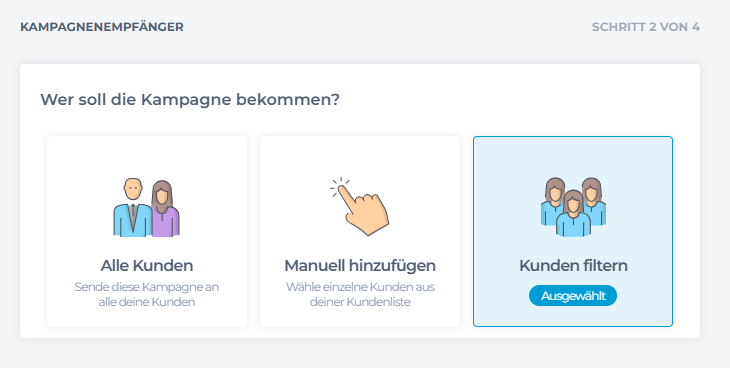The image size is (730, 368).
Task: Click the woman in purple figure
Action: click(x=165, y=209)
